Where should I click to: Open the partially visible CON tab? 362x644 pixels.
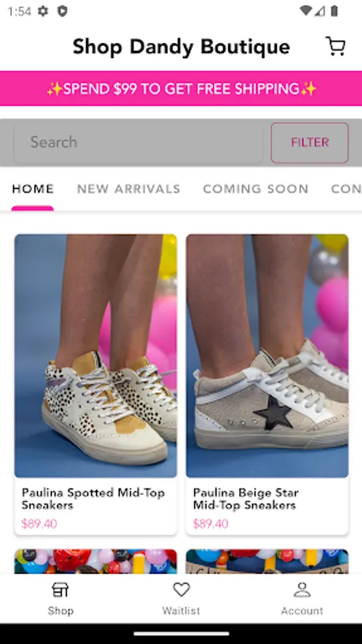pos(346,188)
